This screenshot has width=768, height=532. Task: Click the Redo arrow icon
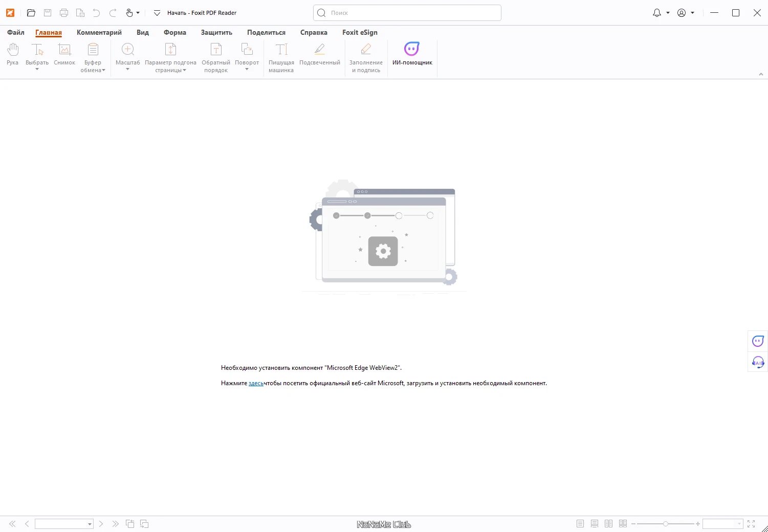point(113,13)
